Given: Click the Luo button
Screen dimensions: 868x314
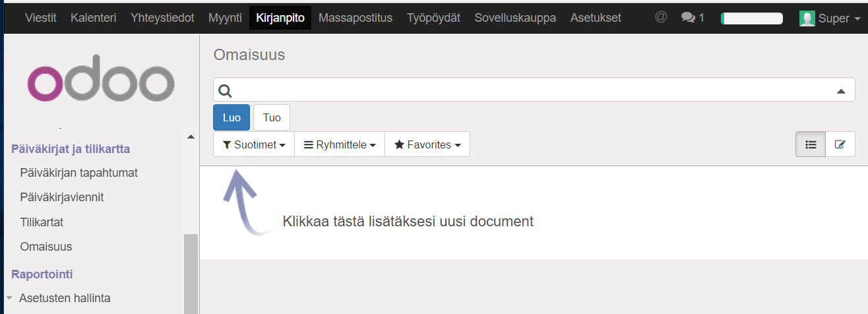Looking at the screenshot, I should 232,117.
